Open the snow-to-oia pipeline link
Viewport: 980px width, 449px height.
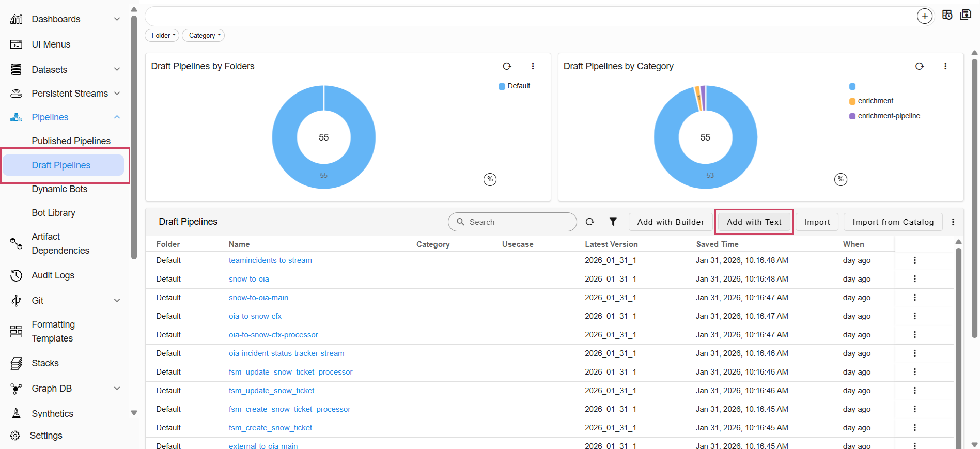coord(248,279)
